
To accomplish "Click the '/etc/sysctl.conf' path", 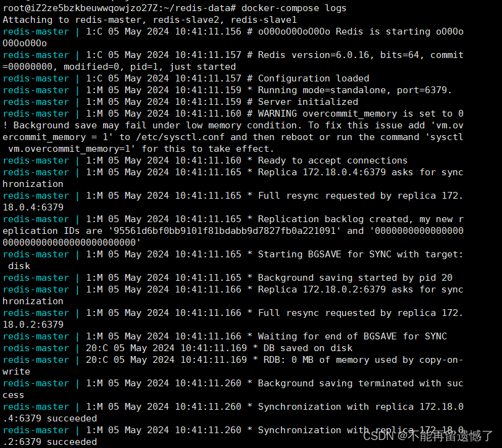I will point(180,137).
